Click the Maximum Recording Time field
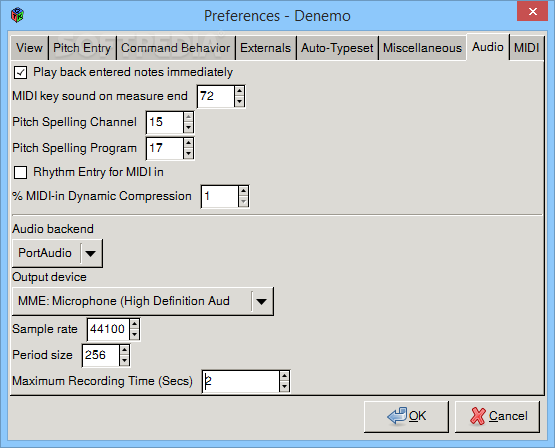 click(241, 381)
